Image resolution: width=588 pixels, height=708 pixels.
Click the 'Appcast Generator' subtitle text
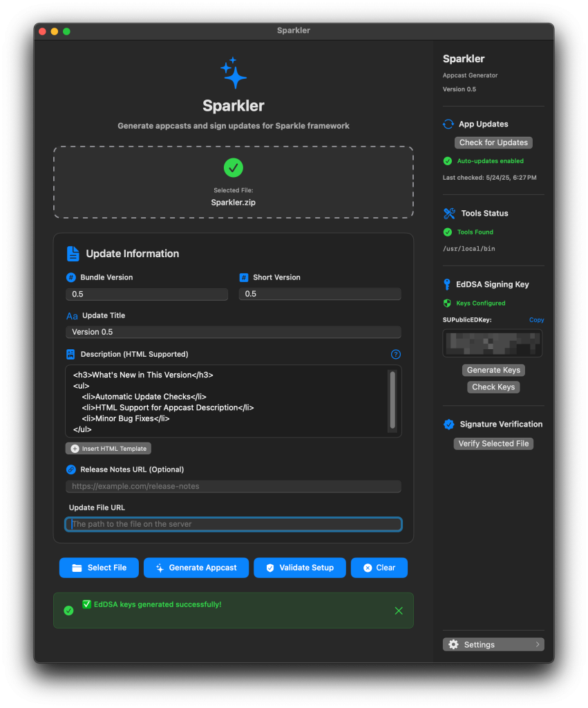point(471,75)
